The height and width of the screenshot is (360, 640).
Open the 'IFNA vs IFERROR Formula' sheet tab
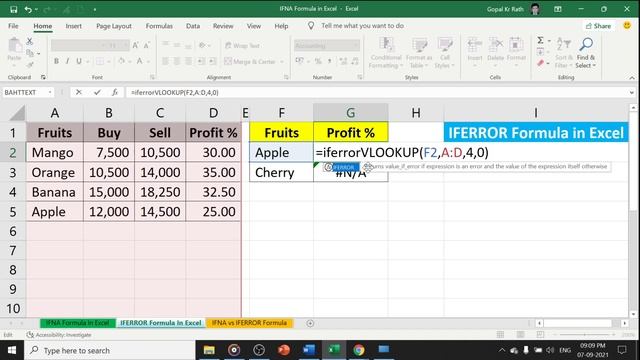point(249,323)
